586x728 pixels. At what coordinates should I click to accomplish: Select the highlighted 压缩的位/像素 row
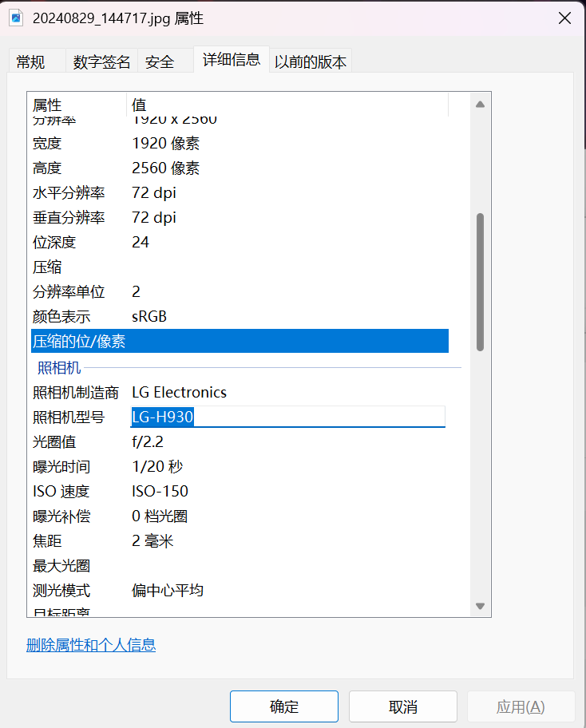click(x=240, y=342)
